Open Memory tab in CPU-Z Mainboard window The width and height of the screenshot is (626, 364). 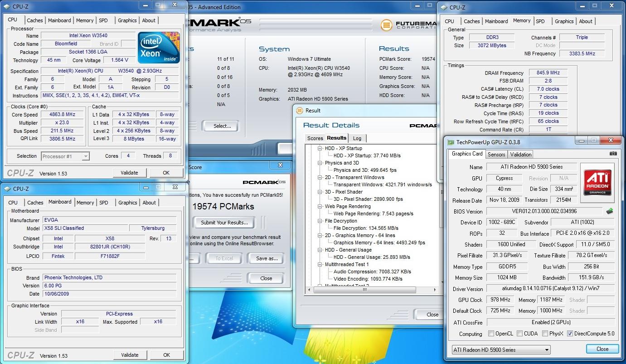[85, 203]
